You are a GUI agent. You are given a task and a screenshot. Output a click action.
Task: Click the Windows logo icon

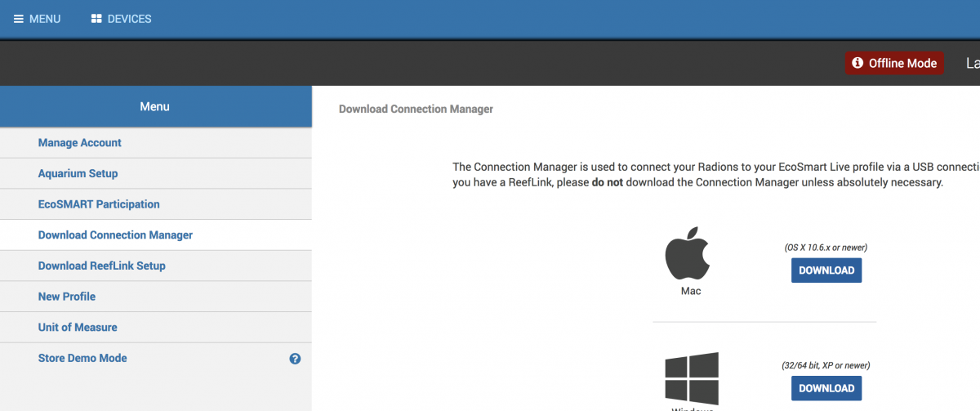[x=691, y=377]
